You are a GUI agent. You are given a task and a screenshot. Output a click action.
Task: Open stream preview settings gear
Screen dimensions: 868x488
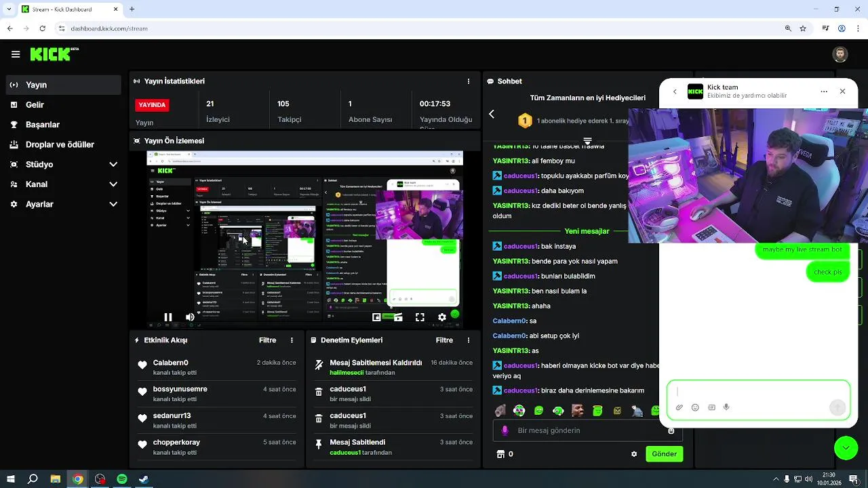click(x=442, y=317)
